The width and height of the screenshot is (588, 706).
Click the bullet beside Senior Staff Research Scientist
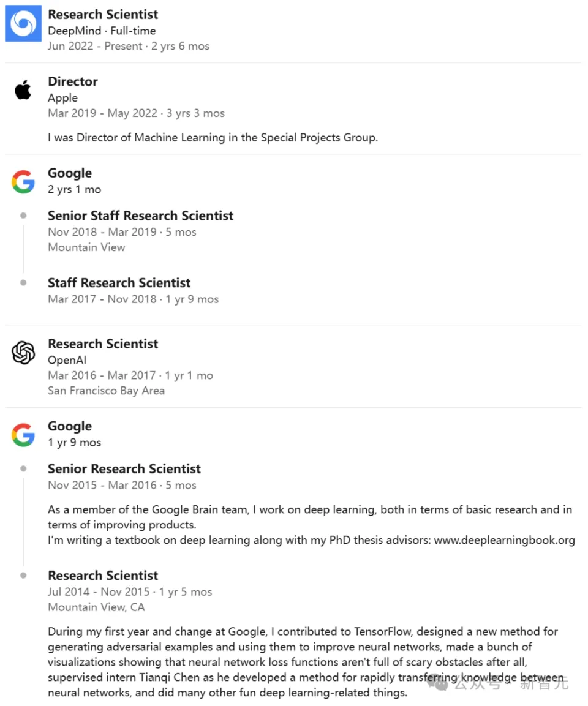coord(23,216)
